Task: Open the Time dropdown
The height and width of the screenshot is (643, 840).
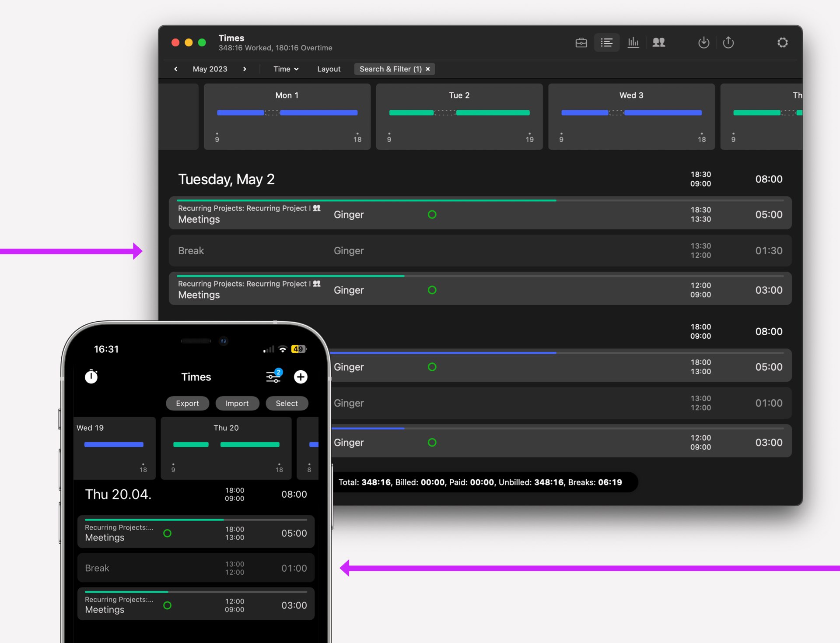Action: click(286, 69)
